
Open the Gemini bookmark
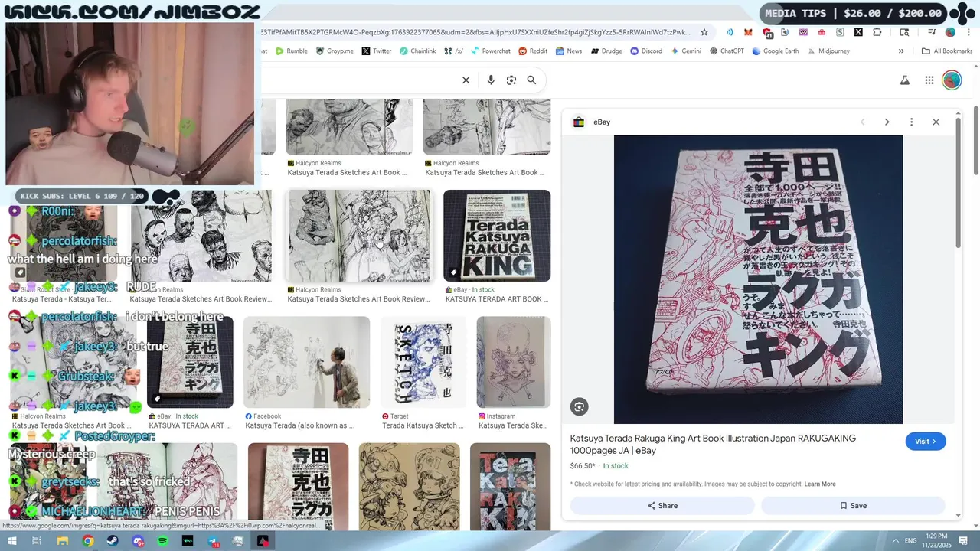tap(686, 51)
